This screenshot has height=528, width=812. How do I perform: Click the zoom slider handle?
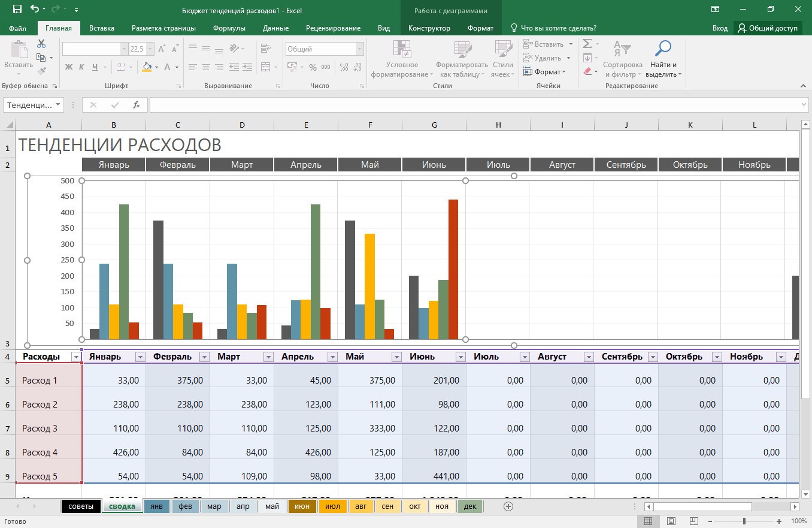744,521
